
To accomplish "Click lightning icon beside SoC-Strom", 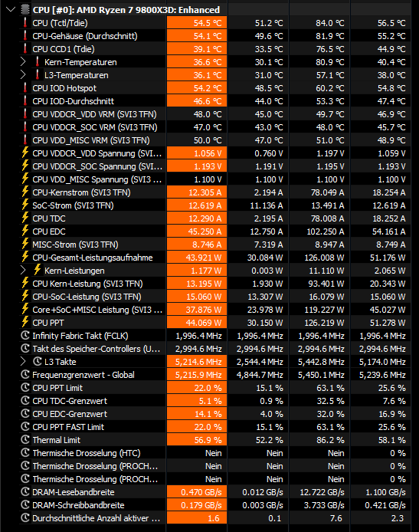I will coord(25,205).
